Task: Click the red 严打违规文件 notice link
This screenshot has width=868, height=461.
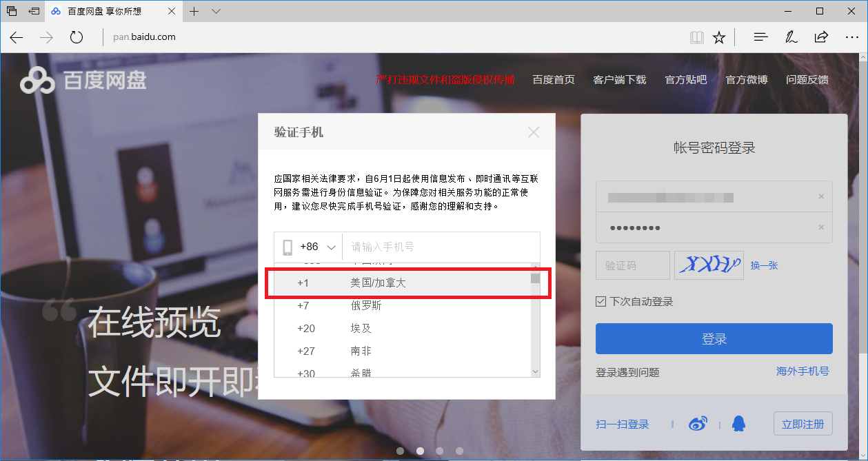Action: click(x=445, y=80)
